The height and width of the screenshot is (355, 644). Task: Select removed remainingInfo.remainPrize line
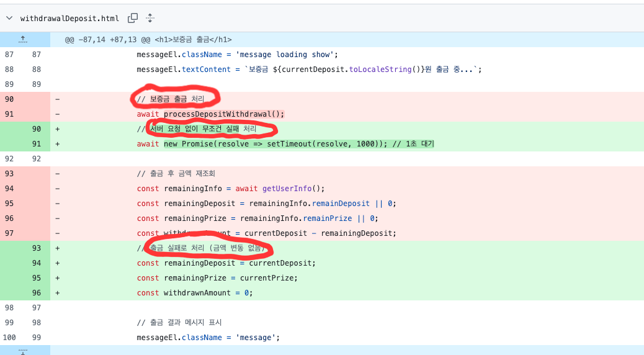click(257, 218)
